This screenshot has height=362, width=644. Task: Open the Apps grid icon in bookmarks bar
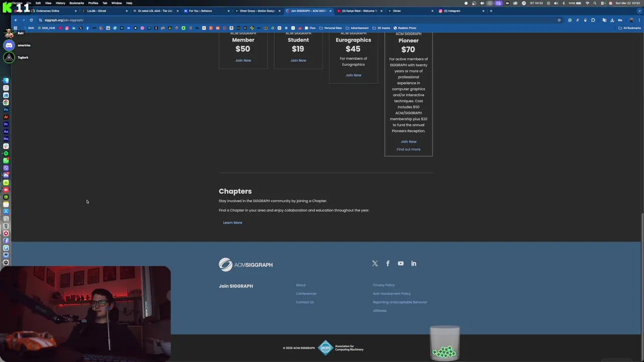click(x=15, y=28)
